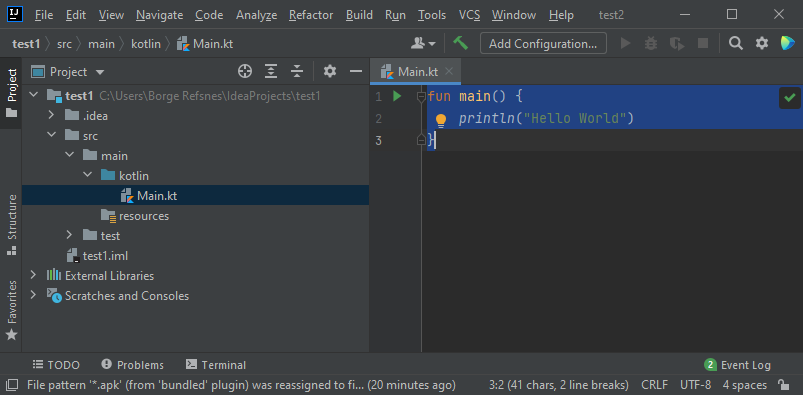
Task: Toggle the read-only lock icon in status bar
Action: (x=783, y=385)
